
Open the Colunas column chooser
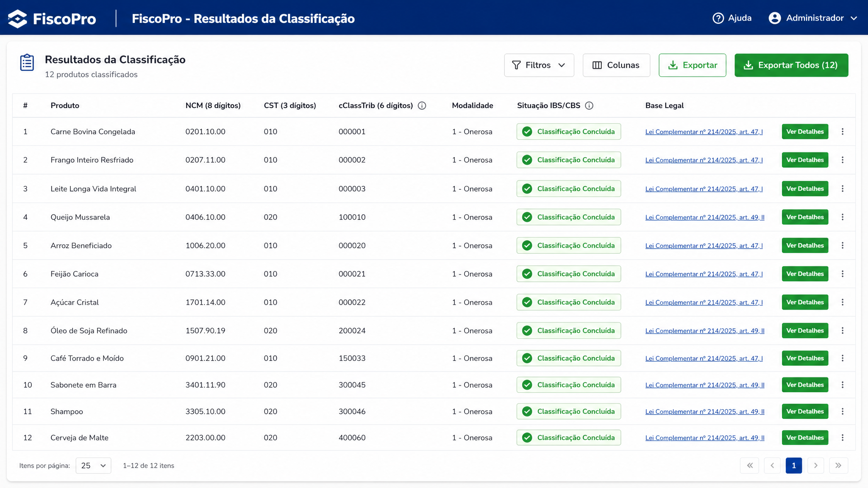tap(616, 65)
